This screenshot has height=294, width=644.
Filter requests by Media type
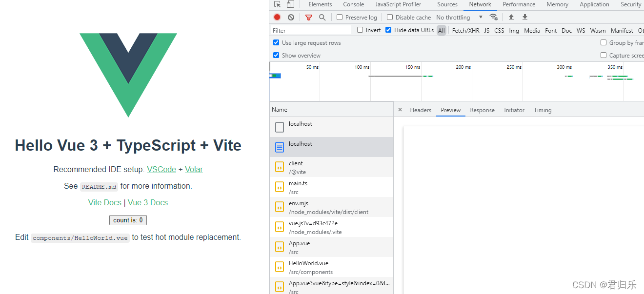point(532,30)
